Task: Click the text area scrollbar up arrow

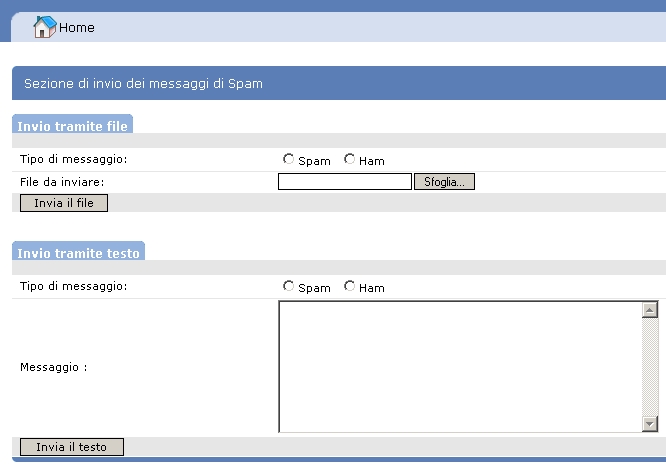Action: click(x=650, y=311)
